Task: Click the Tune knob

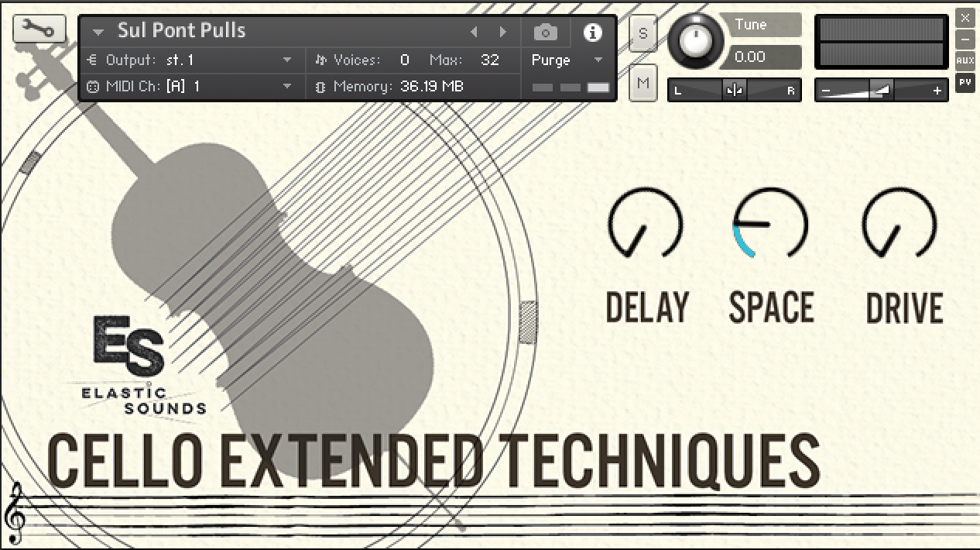Action: (x=697, y=43)
